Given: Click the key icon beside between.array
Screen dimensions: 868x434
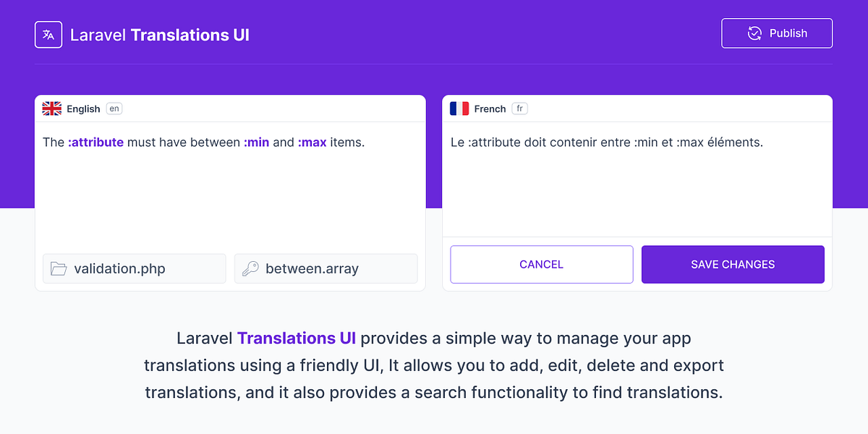Looking at the screenshot, I should (x=252, y=268).
